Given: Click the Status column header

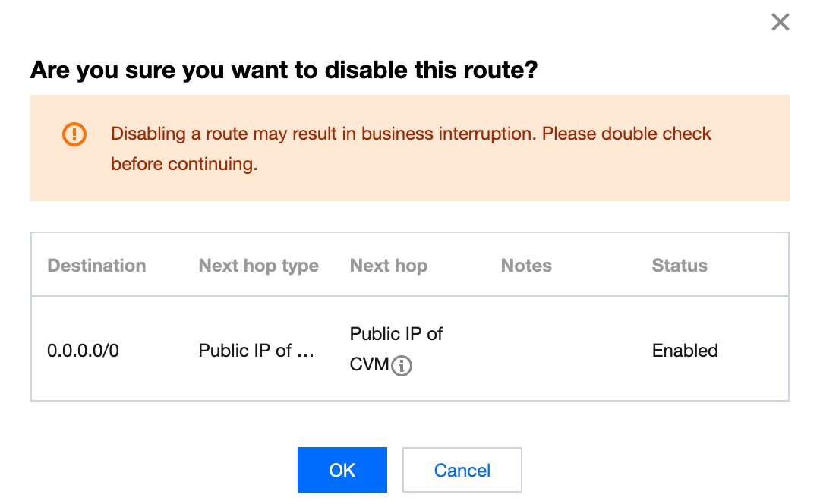Looking at the screenshot, I should pos(679,266).
